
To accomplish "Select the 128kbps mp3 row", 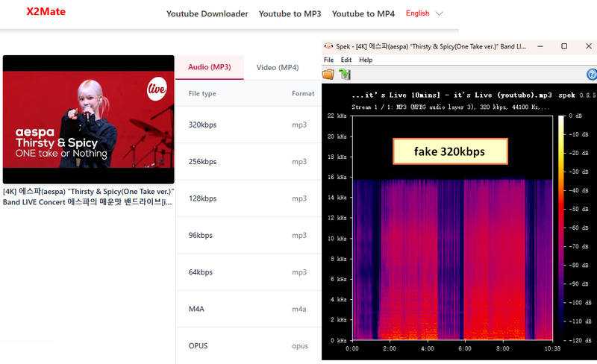I will [x=249, y=198].
